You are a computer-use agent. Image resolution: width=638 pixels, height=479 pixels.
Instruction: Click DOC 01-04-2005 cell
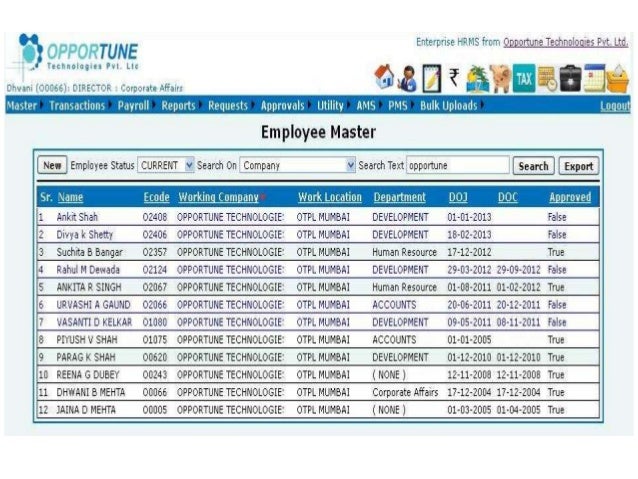pyautogui.click(x=518, y=410)
